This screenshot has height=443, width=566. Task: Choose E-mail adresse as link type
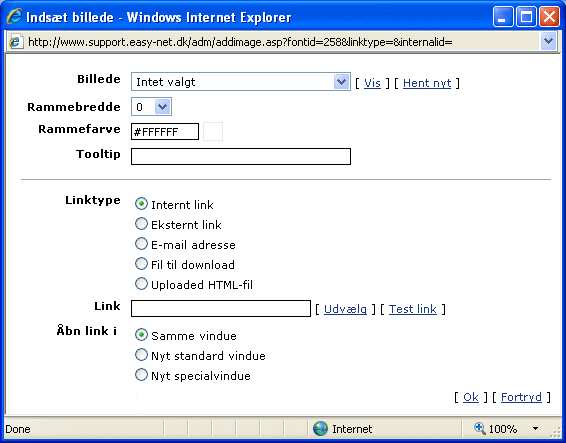pyautogui.click(x=141, y=244)
